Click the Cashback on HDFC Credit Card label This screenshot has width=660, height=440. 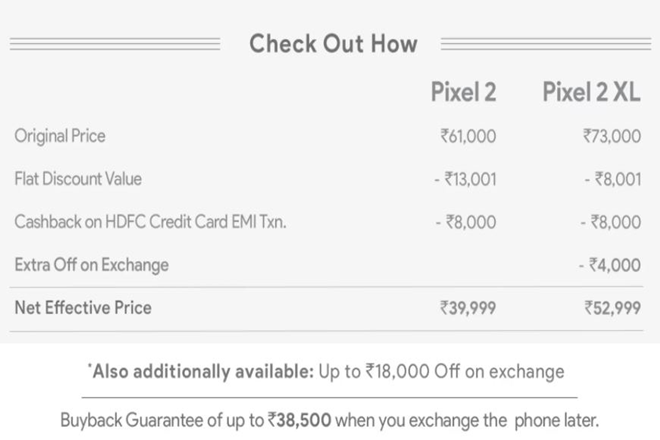[151, 222]
